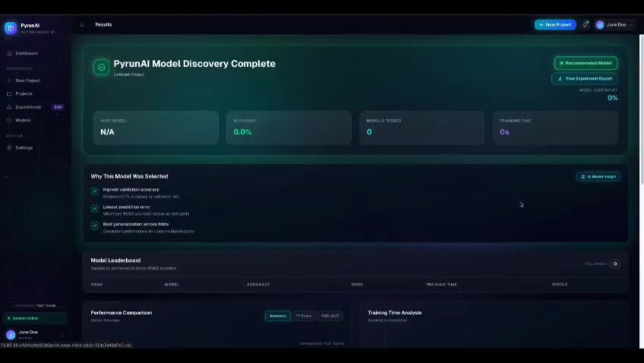Click the Training Time Analysis heading

[395, 313]
